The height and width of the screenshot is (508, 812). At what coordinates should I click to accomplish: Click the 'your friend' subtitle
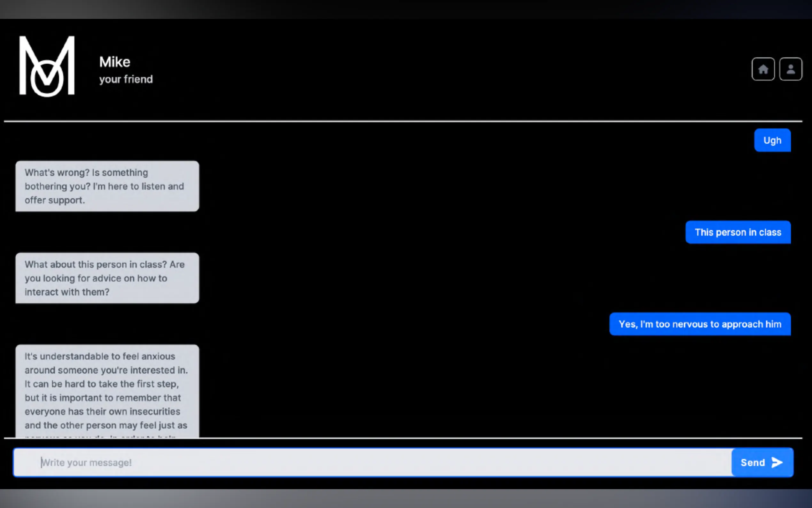coord(126,79)
